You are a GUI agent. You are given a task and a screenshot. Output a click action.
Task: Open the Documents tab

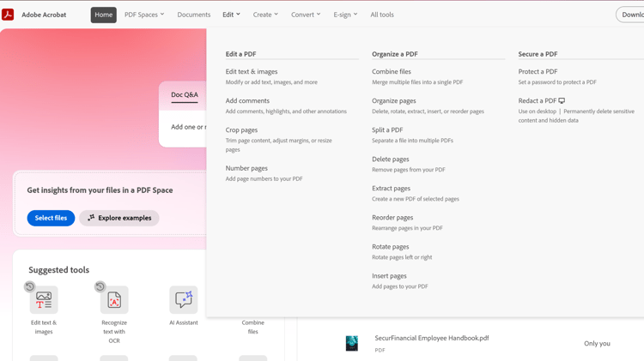click(x=194, y=15)
